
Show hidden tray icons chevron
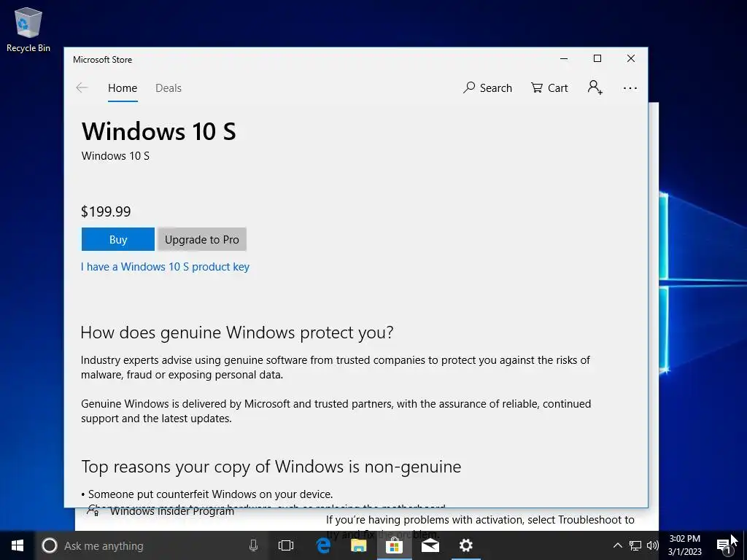tap(617, 545)
